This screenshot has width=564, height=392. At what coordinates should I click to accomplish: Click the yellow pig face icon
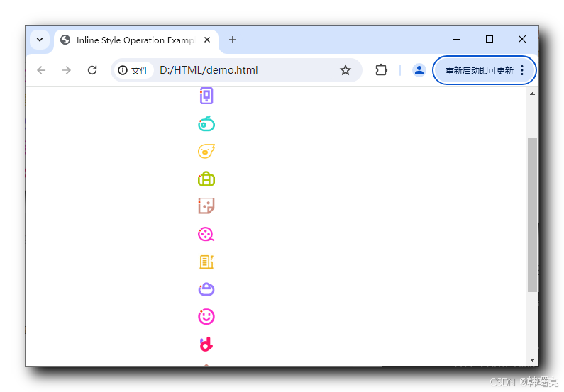pos(206,151)
